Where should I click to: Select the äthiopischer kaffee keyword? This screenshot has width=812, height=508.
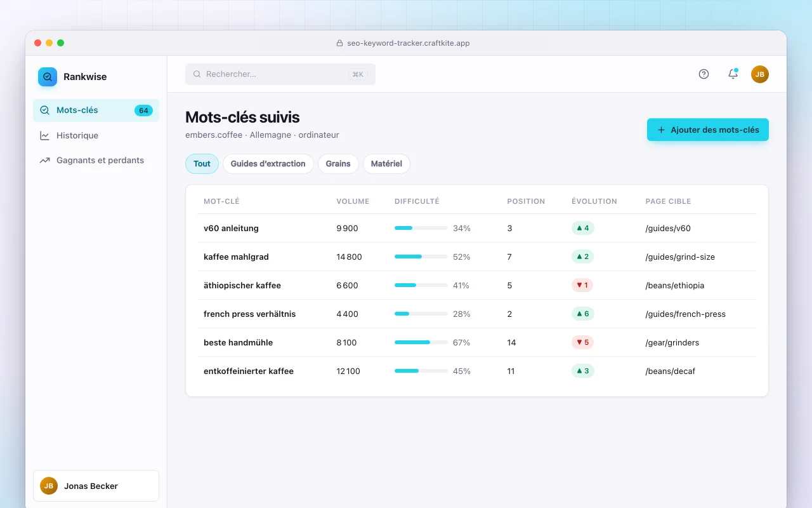(242, 285)
